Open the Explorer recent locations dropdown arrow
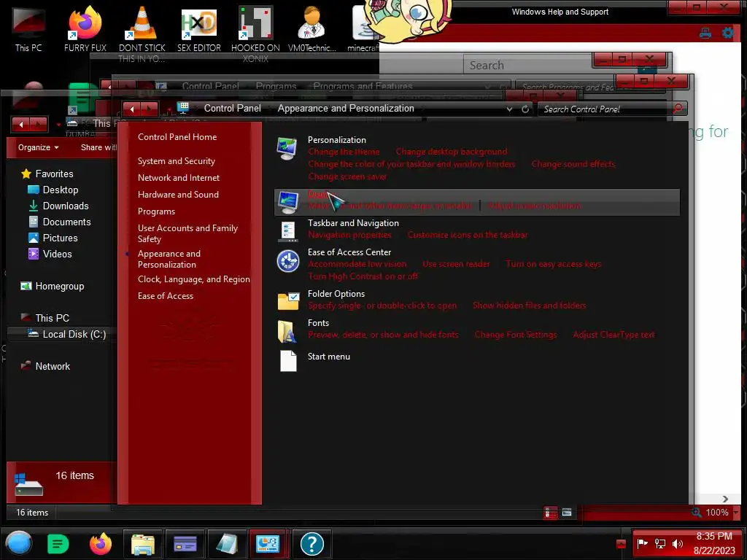The height and width of the screenshot is (560, 747). [58, 125]
